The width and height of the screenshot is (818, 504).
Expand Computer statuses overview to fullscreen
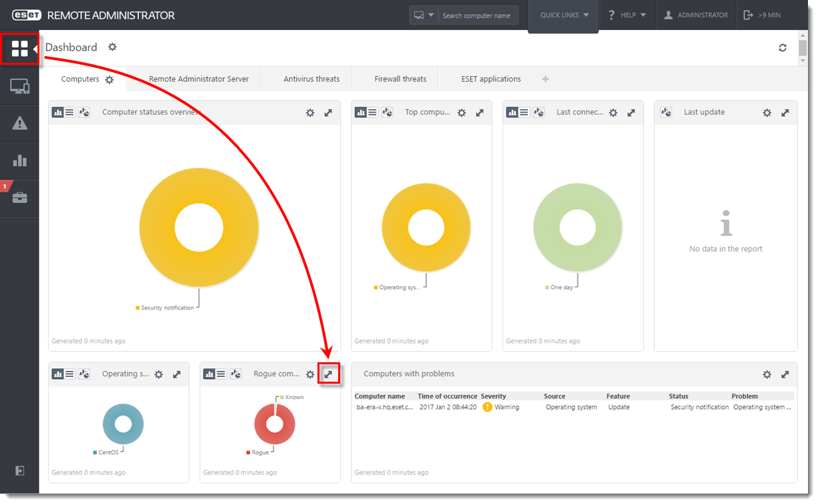coord(328,113)
